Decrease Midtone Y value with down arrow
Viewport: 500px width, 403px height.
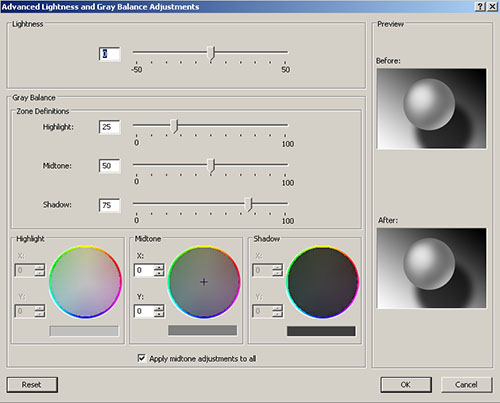point(159,314)
